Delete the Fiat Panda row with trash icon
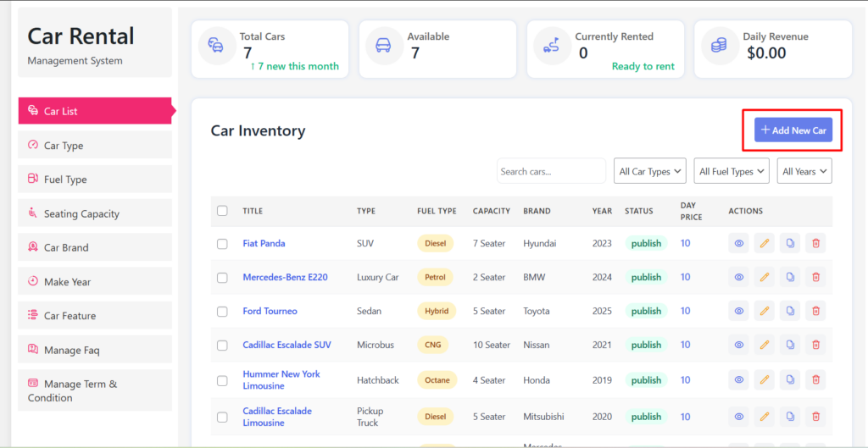The image size is (868, 448). coord(815,243)
